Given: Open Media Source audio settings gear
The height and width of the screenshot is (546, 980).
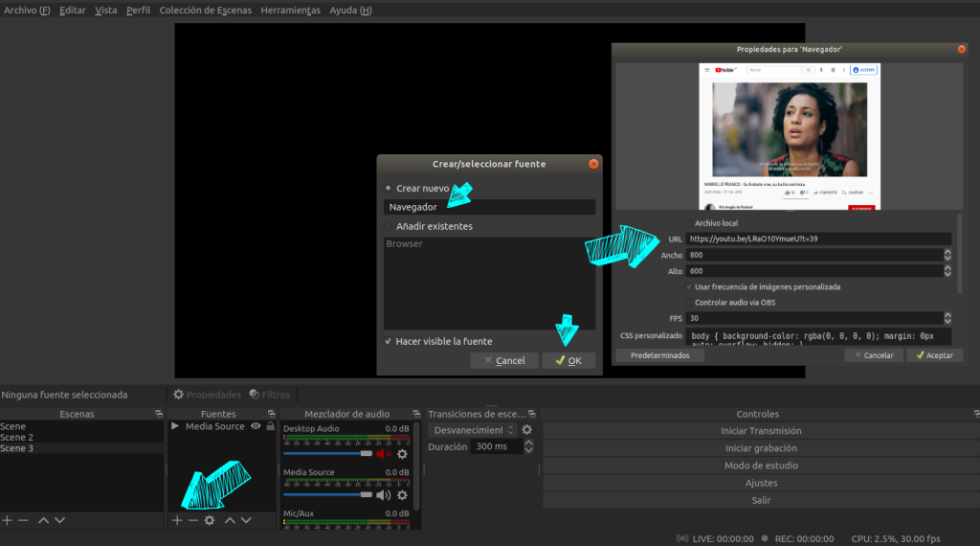Looking at the screenshot, I should 403,495.
